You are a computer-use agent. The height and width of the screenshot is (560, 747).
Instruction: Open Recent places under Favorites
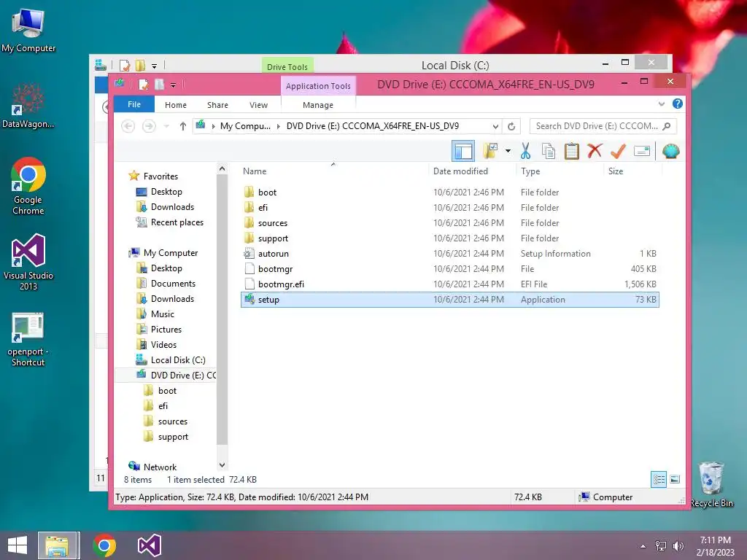click(170, 222)
